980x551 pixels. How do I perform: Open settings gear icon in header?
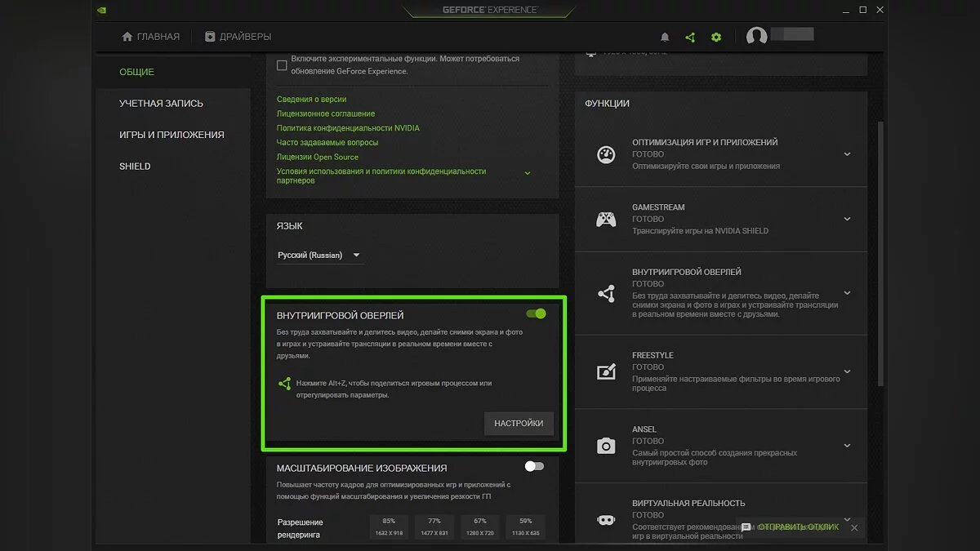[716, 38]
